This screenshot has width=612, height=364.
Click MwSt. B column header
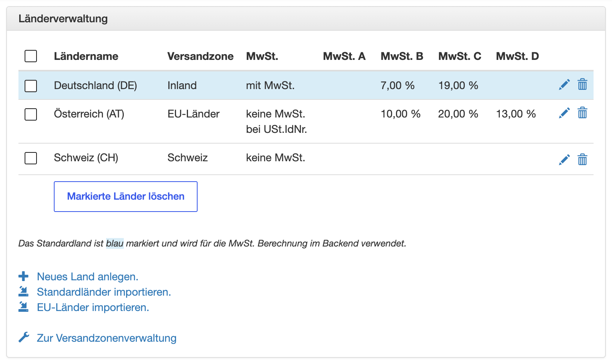pos(402,56)
